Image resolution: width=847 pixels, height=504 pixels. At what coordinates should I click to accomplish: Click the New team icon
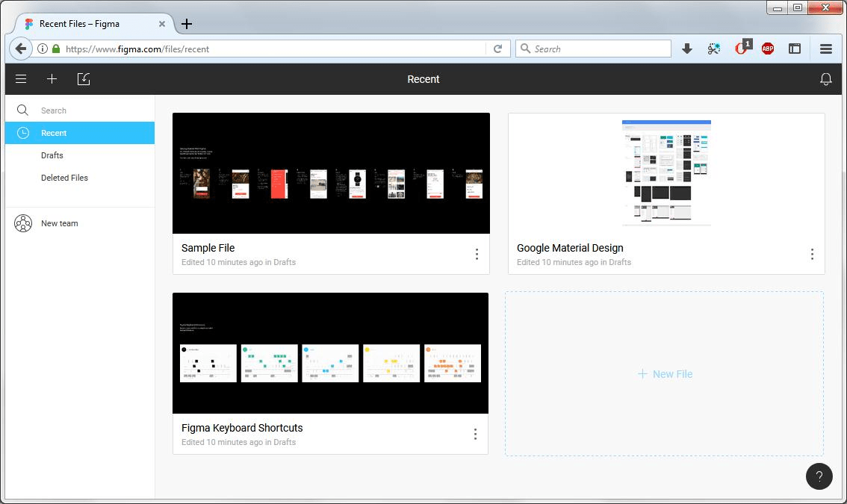(23, 223)
